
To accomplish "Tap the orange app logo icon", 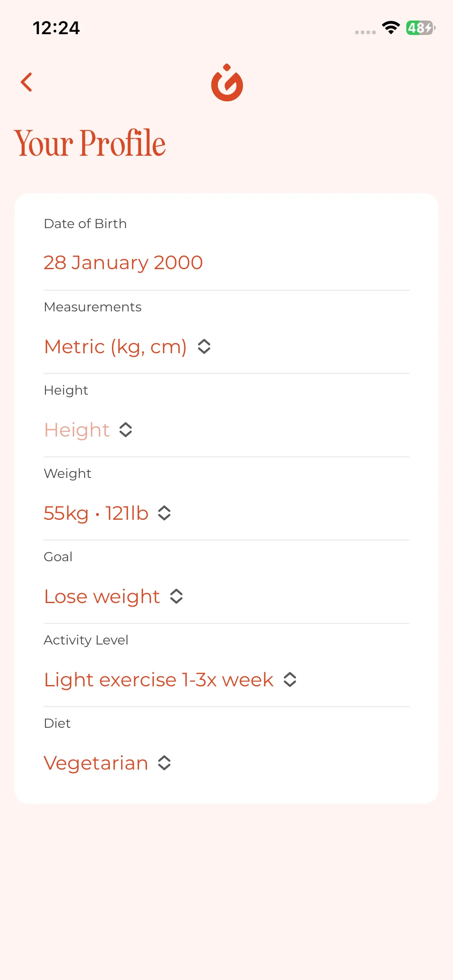I will point(227,83).
